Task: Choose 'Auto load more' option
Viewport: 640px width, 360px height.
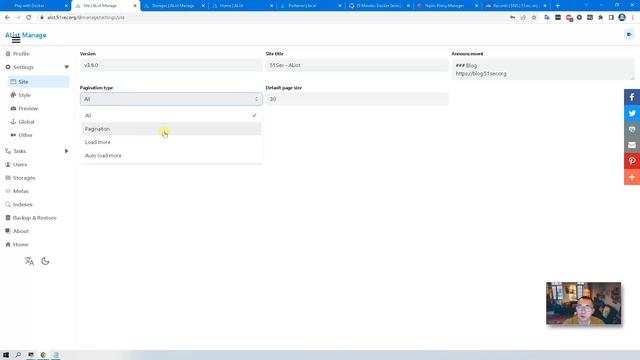Action: 171,156
